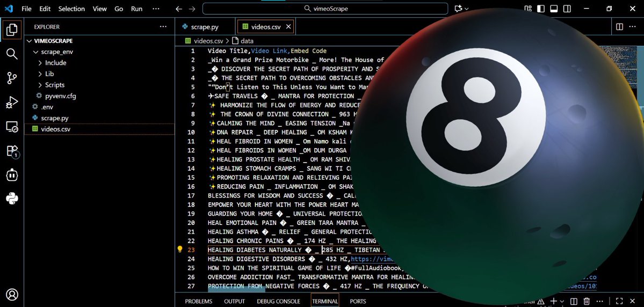
Task: Open the Source Control view
Action: click(x=12, y=78)
